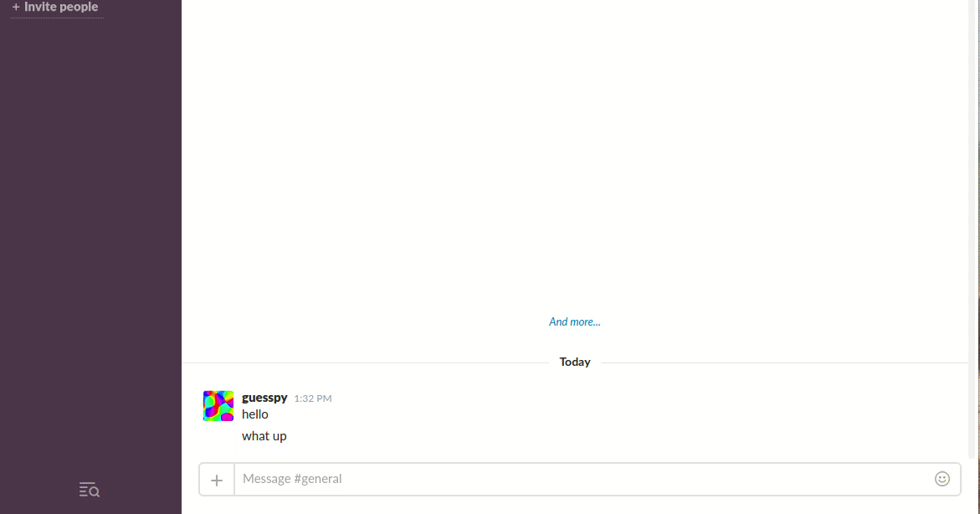The width and height of the screenshot is (980, 514).
Task: Click the desktop strip at right window edge
Action: tap(978, 250)
